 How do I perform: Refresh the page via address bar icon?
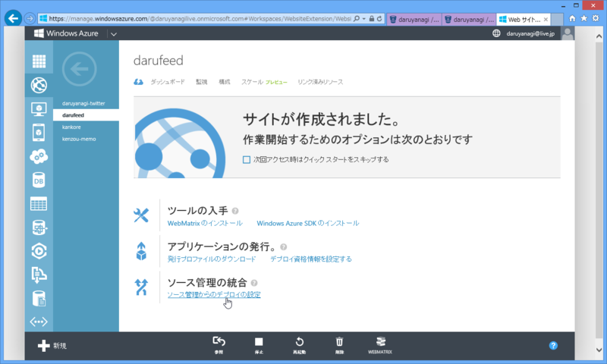[379, 18]
